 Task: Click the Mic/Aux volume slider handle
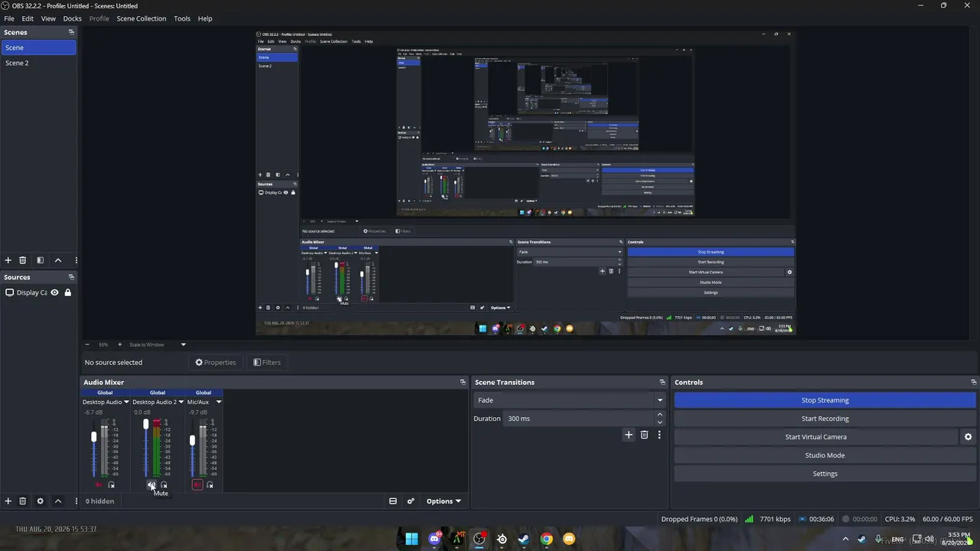click(x=192, y=440)
